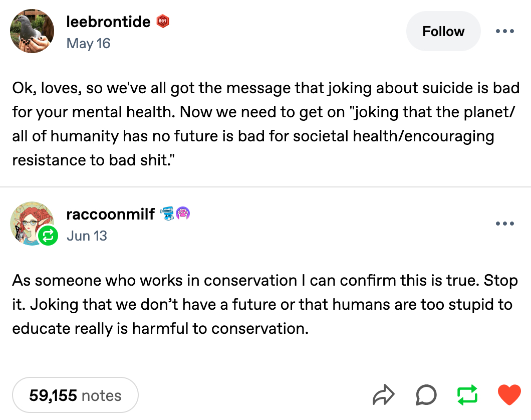The height and width of the screenshot is (420, 531).
Task: Reblog the post with the green arrows
Action: [x=467, y=395]
